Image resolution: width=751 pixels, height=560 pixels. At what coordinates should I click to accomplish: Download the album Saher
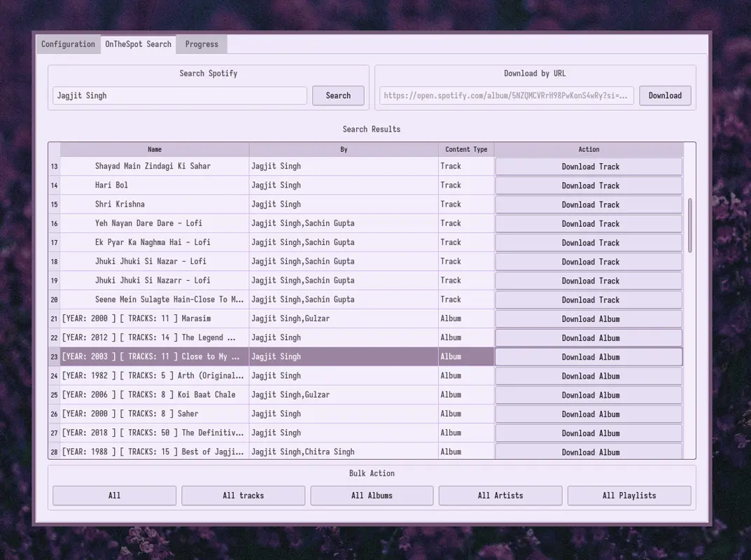point(588,413)
